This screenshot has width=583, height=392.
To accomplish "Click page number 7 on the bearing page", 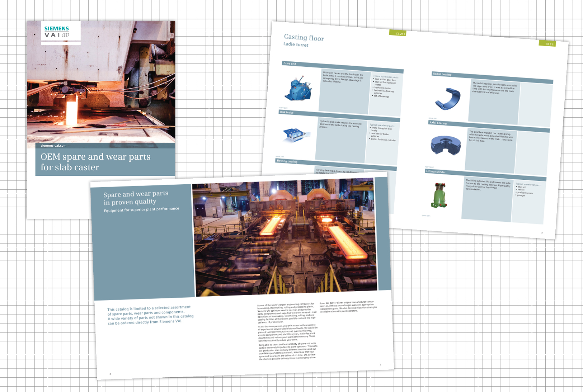I will point(542,233).
